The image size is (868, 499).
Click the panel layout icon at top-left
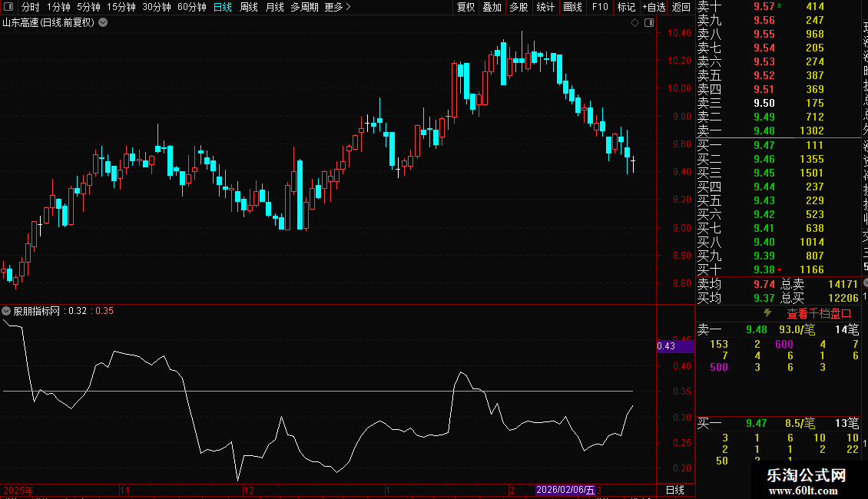[8, 7]
